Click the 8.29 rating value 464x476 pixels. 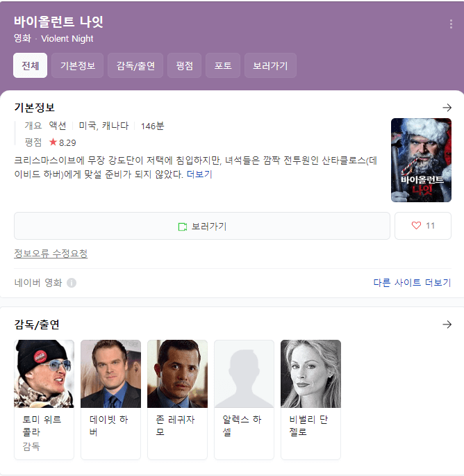point(67,142)
